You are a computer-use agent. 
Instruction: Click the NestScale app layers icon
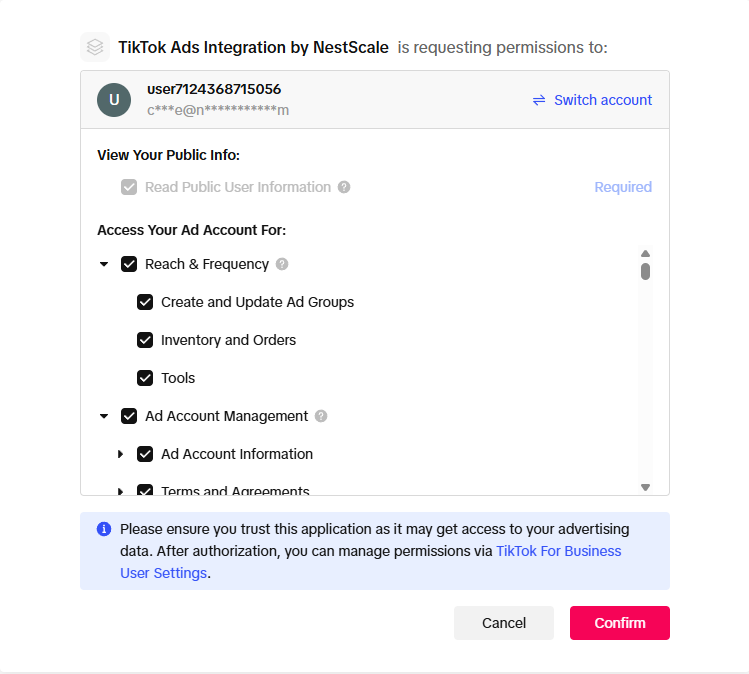95,47
